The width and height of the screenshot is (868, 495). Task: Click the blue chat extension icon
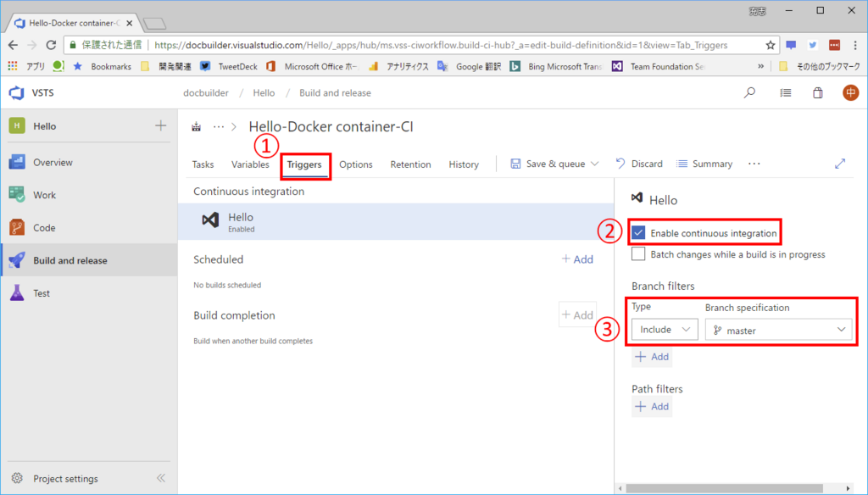(791, 46)
